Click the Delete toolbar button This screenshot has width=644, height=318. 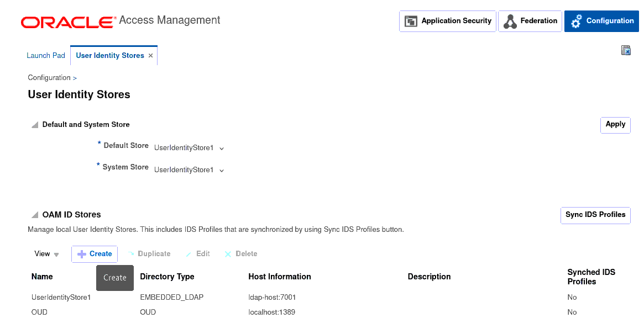click(x=241, y=254)
